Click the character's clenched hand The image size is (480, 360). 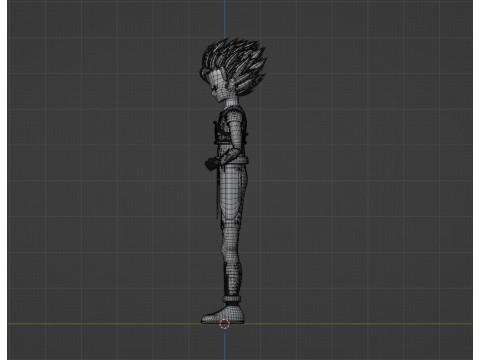click(212, 164)
